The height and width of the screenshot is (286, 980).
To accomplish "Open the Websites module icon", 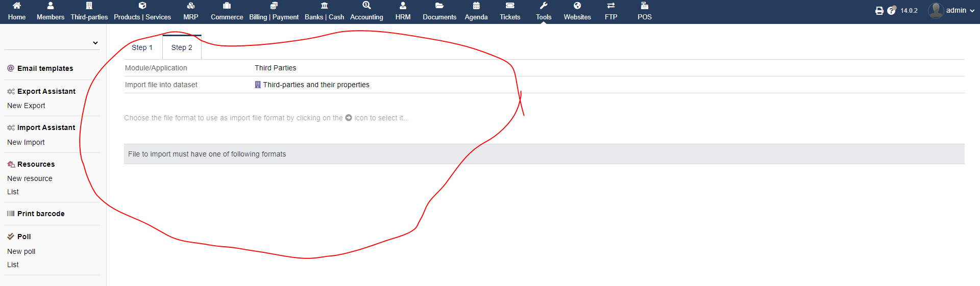I will pos(577,6).
